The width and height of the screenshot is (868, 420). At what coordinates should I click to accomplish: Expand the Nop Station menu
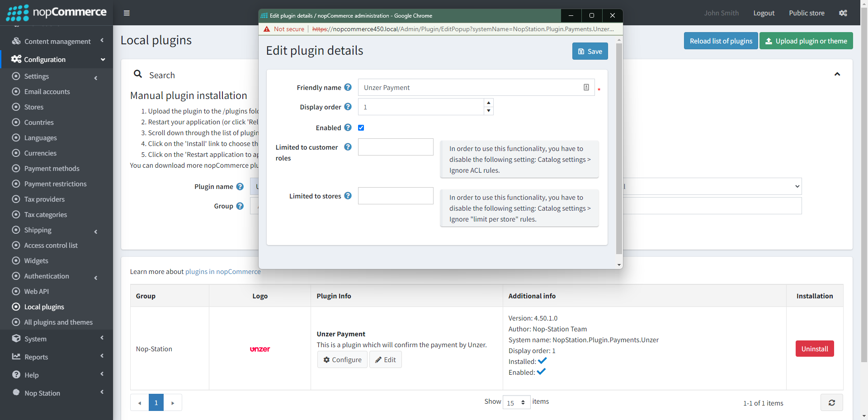tap(57, 393)
